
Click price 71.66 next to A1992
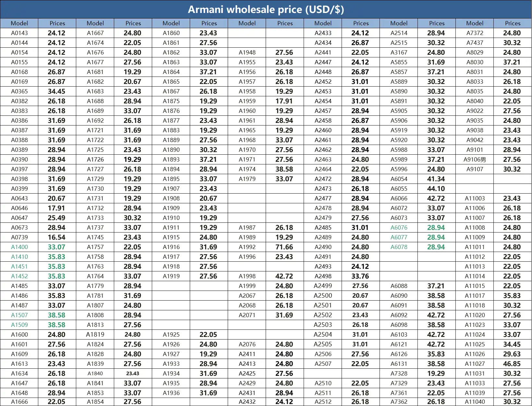click(x=284, y=247)
